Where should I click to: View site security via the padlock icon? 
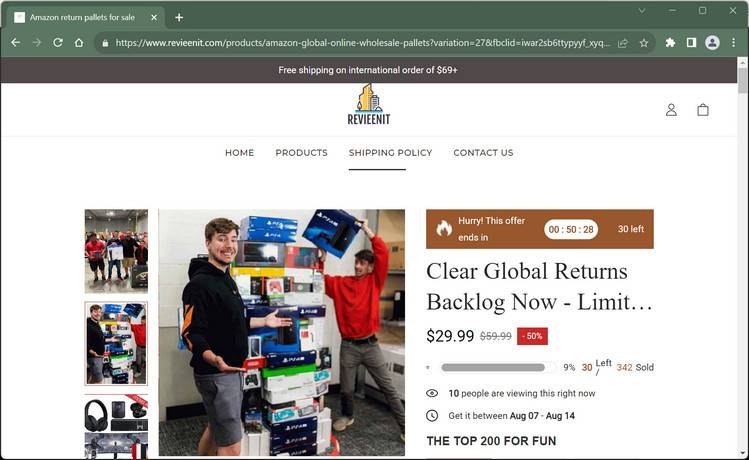pyautogui.click(x=105, y=43)
